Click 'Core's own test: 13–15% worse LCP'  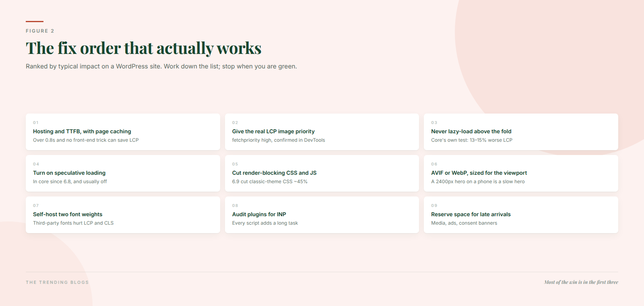[472, 140]
